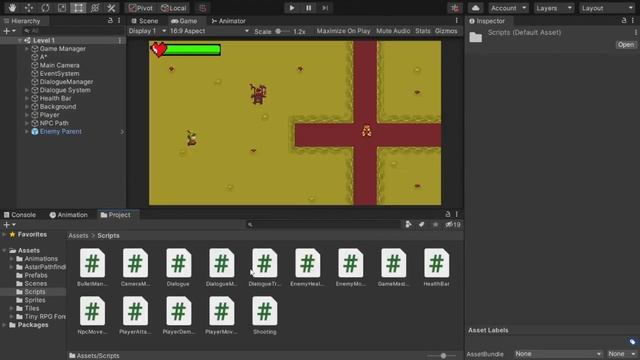Click Assets breadcrumb link

78,236
